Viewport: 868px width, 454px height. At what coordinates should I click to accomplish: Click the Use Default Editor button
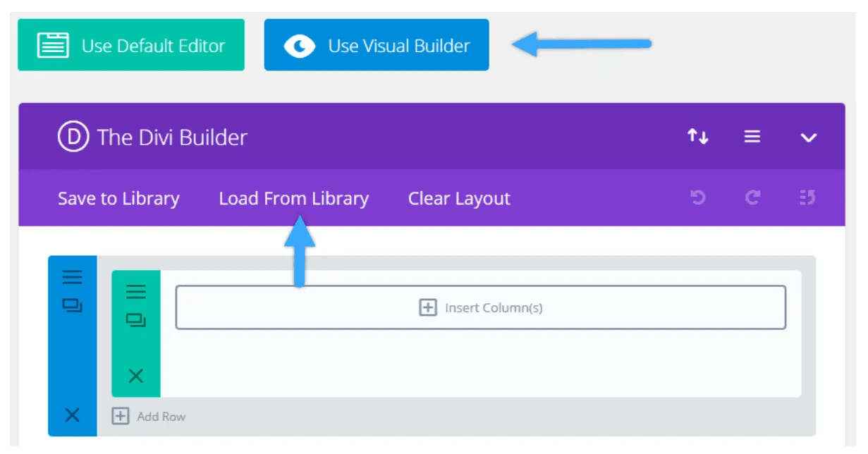[131, 45]
